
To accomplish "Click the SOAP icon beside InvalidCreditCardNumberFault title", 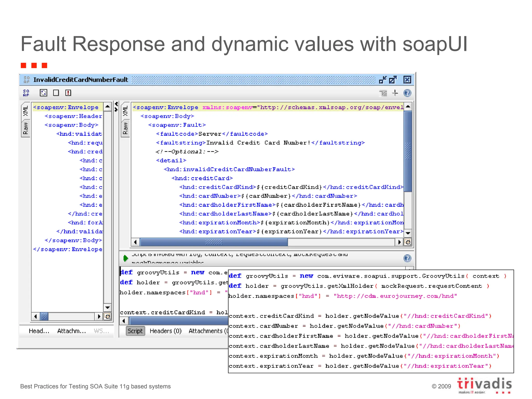I will pos(26,79).
